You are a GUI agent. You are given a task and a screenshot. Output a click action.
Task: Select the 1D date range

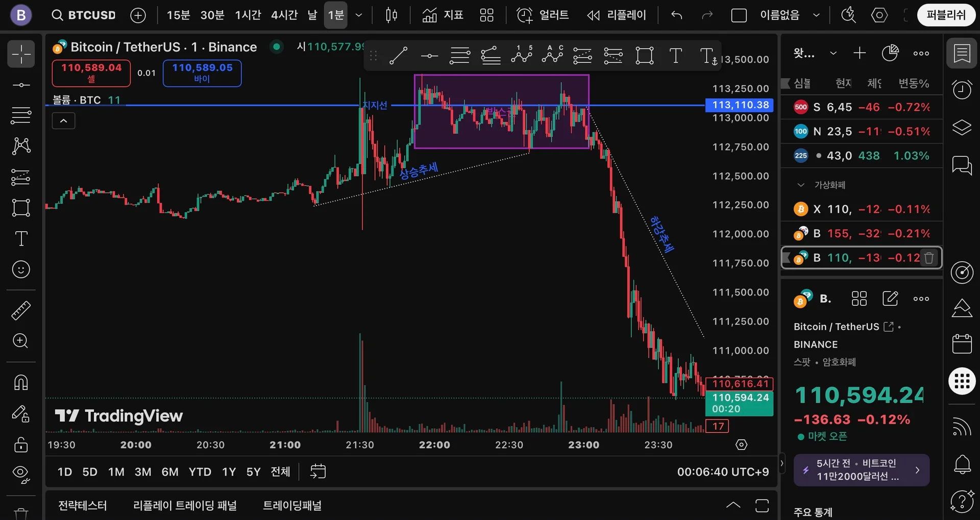pyautogui.click(x=65, y=472)
